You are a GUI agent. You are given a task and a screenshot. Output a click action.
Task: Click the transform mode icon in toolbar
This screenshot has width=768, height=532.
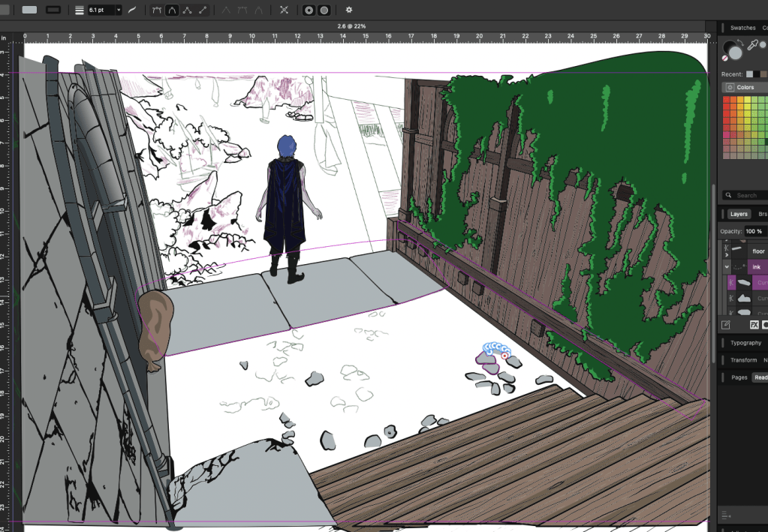(284, 11)
